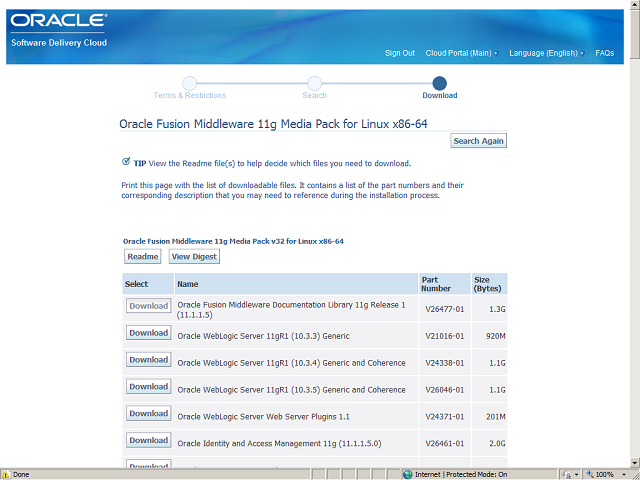Download WebLogic Server (10.3.5) Generic and Coherence
The width and height of the screenshot is (640, 480).
(149, 387)
